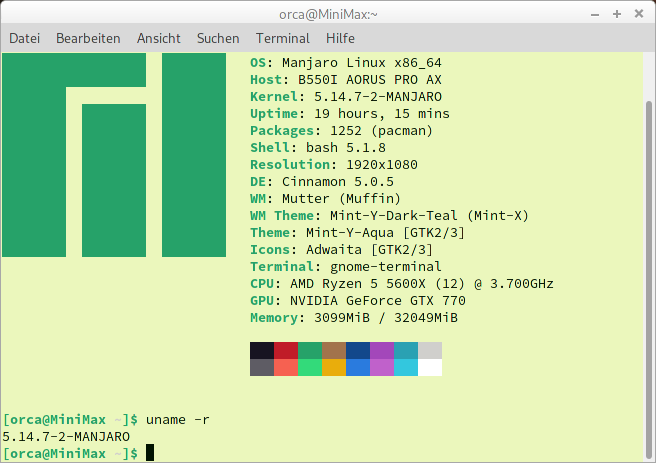The height and width of the screenshot is (463, 656).
Task: Click the 'OS: Manjaro Linux x86_64' line
Action: click(x=346, y=63)
